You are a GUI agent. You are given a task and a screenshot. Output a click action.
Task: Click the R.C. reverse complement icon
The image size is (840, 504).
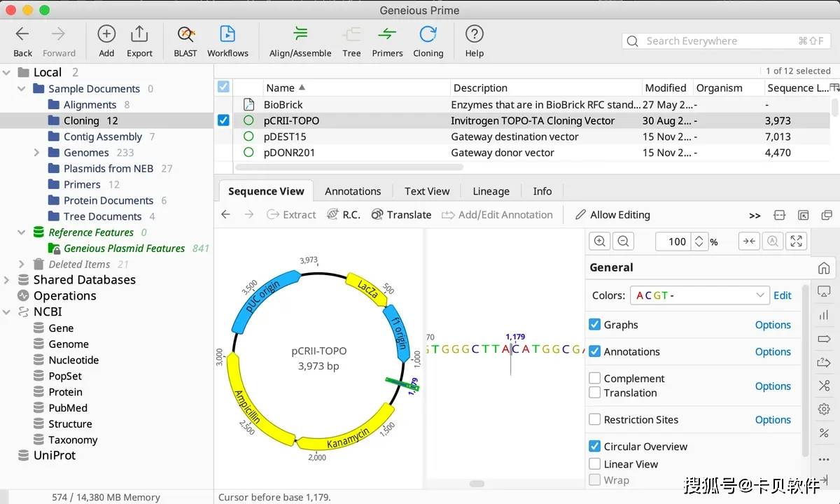[x=344, y=215]
